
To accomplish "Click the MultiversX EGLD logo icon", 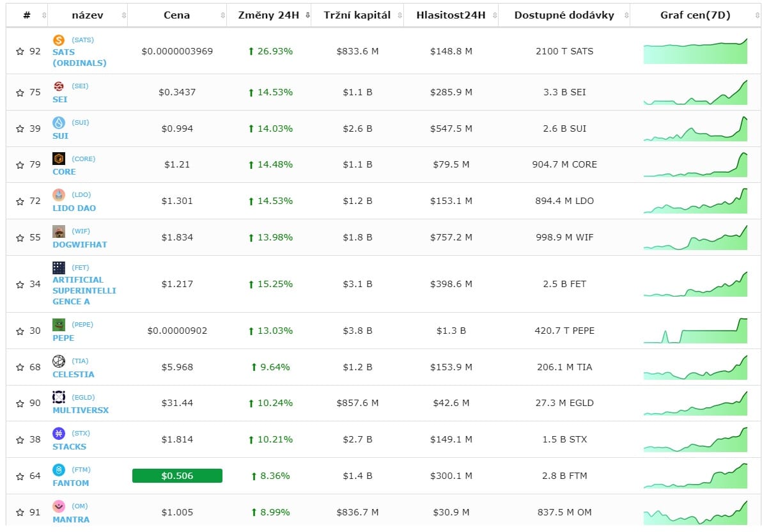I will pyautogui.click(x=59, y=397).
